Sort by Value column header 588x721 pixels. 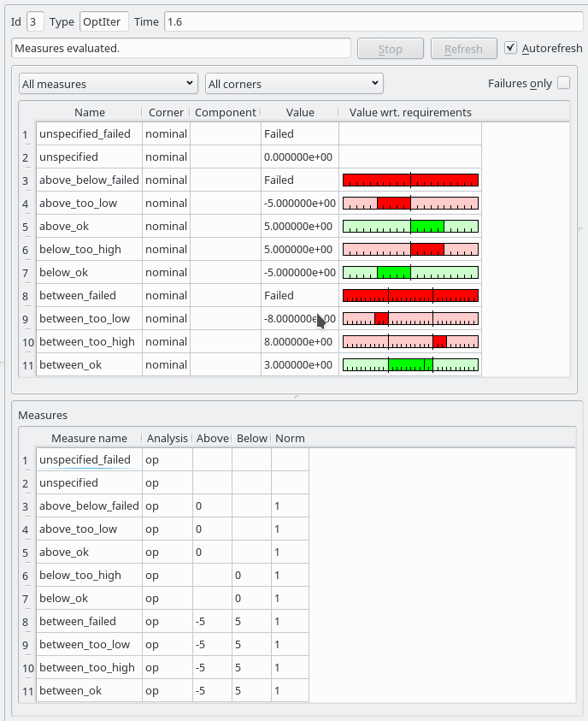299,112
